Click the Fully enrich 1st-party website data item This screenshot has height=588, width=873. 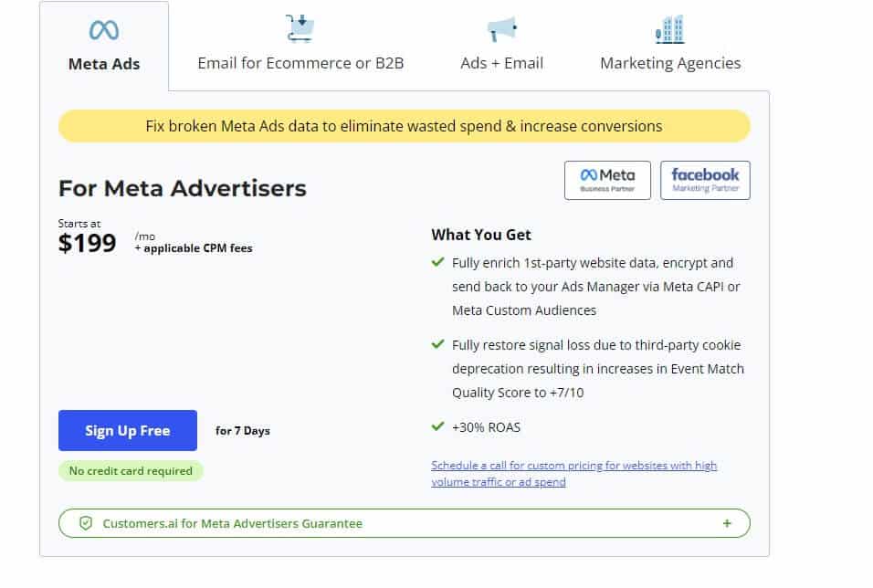[x=595, y=286]
